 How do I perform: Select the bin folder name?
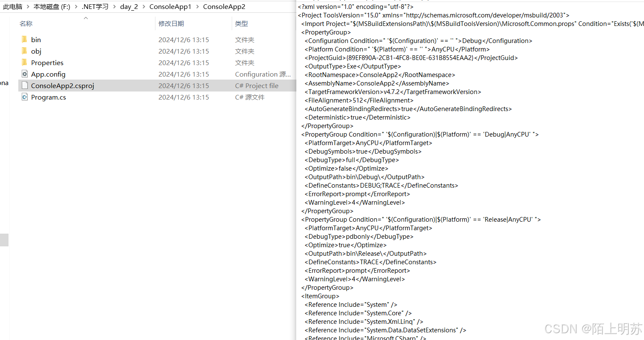point(36,40)
